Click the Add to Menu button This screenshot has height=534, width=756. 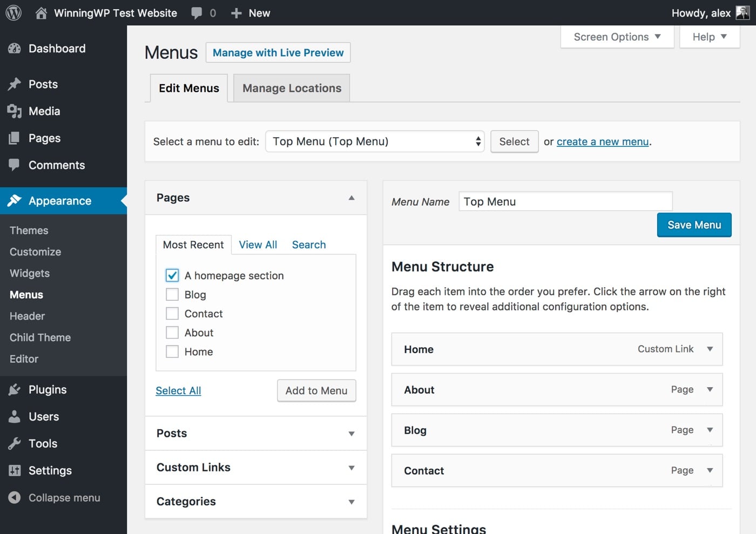[316, 390]
